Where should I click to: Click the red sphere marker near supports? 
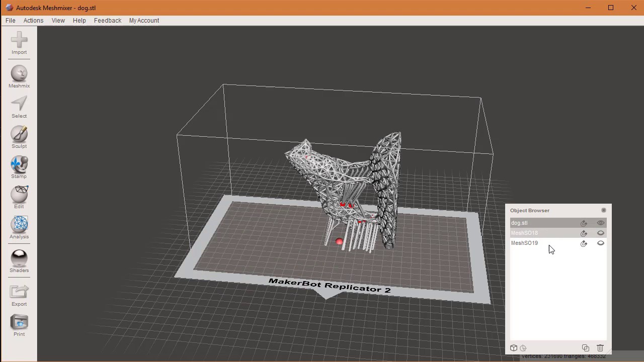[x=339, y=242]
